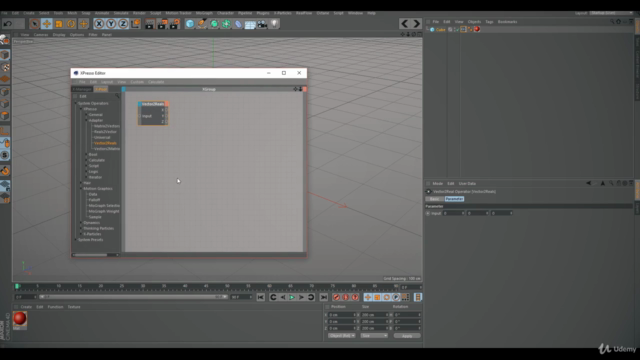
Task: Click the next layout right arrow
Action: pyautogui.click(x=416, y=24)
